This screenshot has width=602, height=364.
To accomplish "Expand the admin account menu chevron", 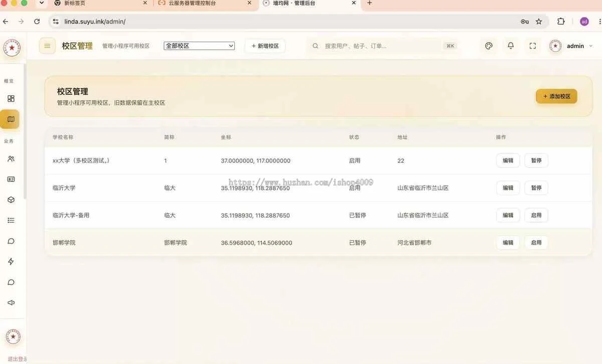I will click(x=590, y=46).
